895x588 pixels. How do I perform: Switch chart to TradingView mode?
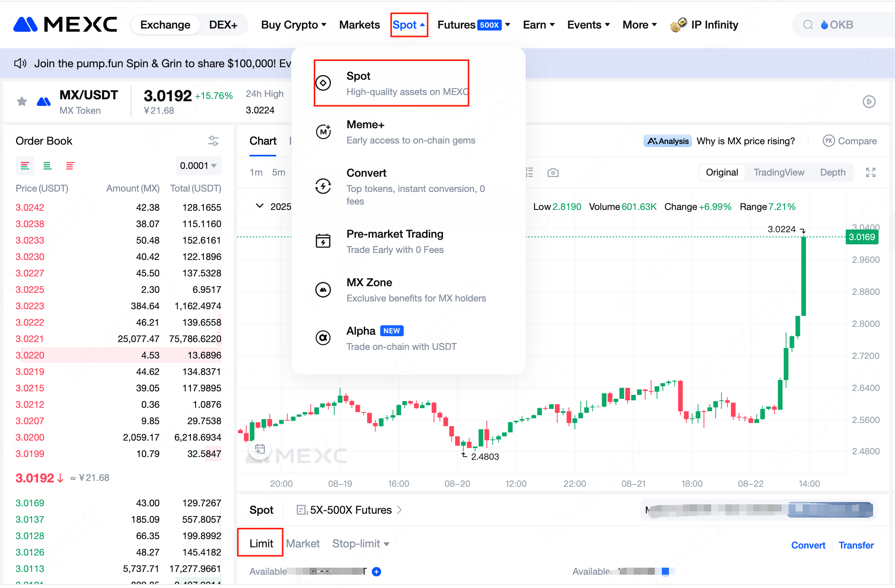(x=778, y=172)
